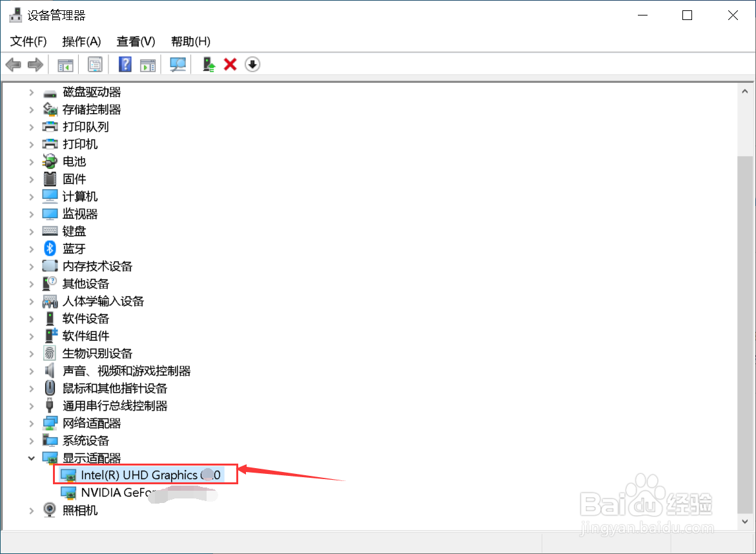Click the 人体学输入设备 icon

click(50, 301)
